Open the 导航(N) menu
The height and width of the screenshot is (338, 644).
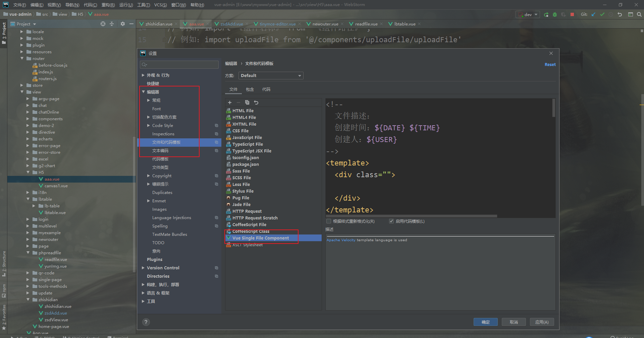[x=72, y=5]
